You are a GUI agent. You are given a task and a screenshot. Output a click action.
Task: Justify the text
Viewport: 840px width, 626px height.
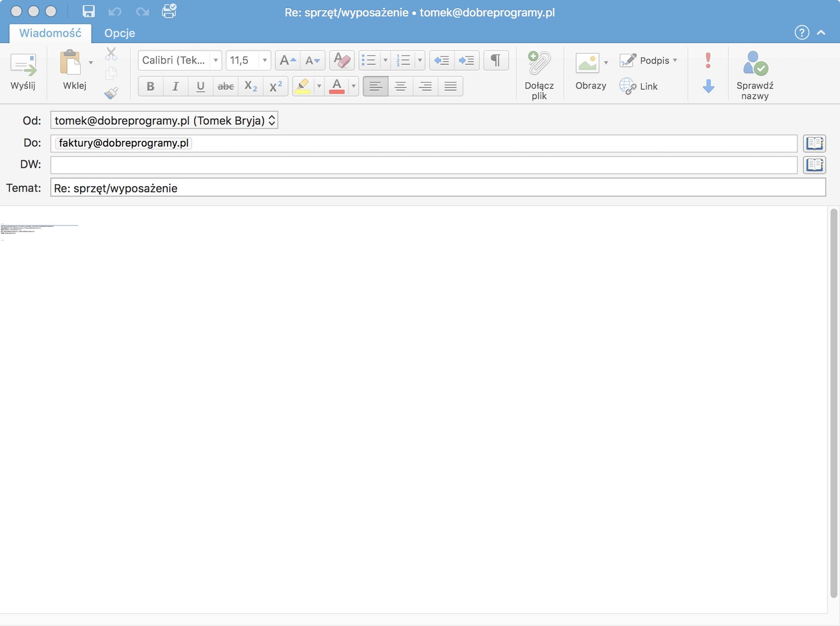pyautogui.click(x=450, y=86)
